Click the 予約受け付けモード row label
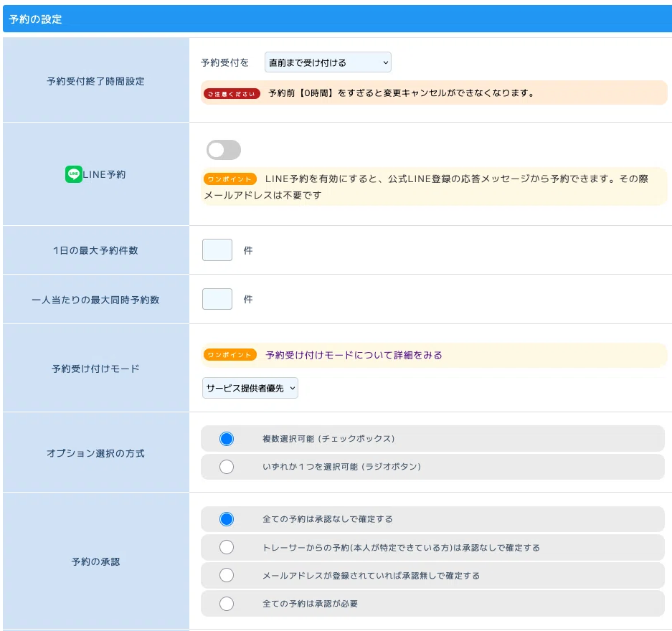Viewport: 672px width, 631px height. click(x=95, y=369)
